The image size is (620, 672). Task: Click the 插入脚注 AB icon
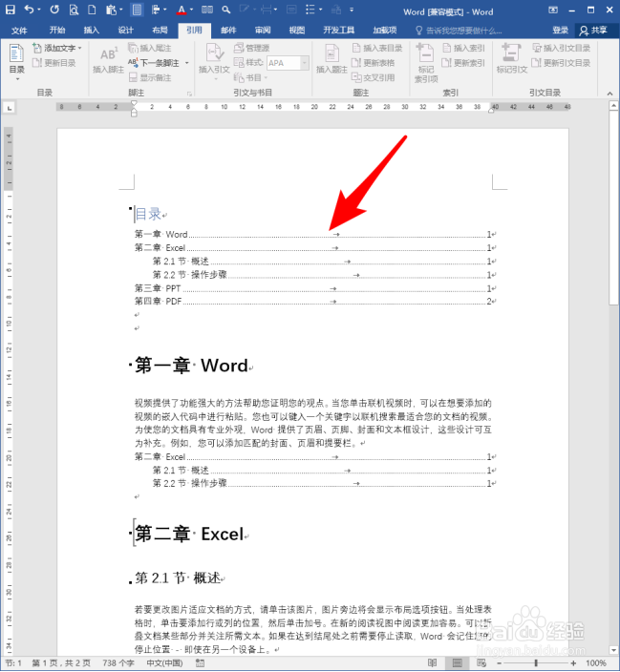[x=108, y=60]
